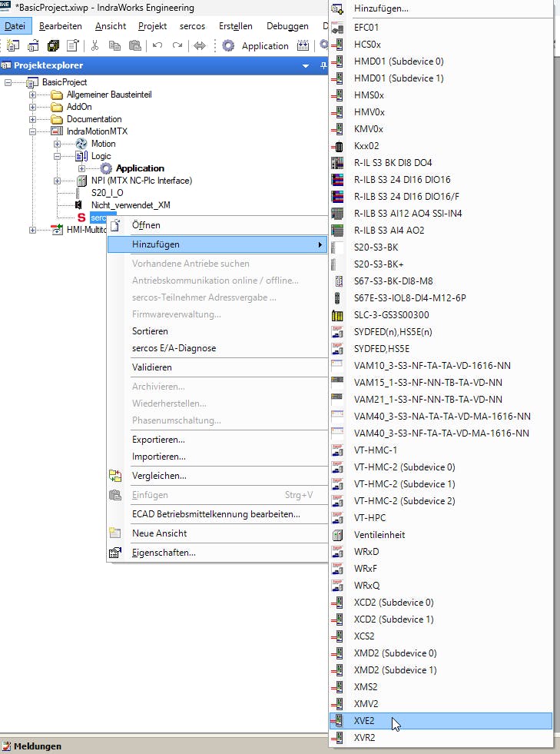The width and height of the screenshot is (560, 754).
Task: Expand the Allgemeiner Bausteinteil folder
Action: coord(33,95)
